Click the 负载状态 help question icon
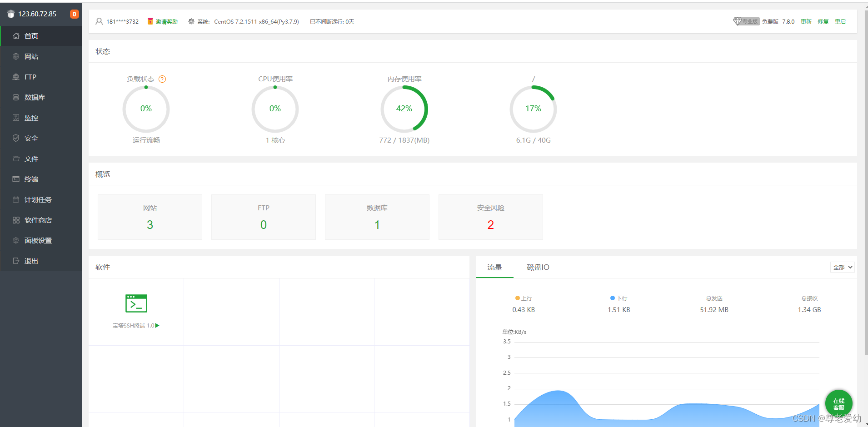Image resolution: width=868 pixels, height=427 pixels. pyautogui.click(x=162, y=79)
